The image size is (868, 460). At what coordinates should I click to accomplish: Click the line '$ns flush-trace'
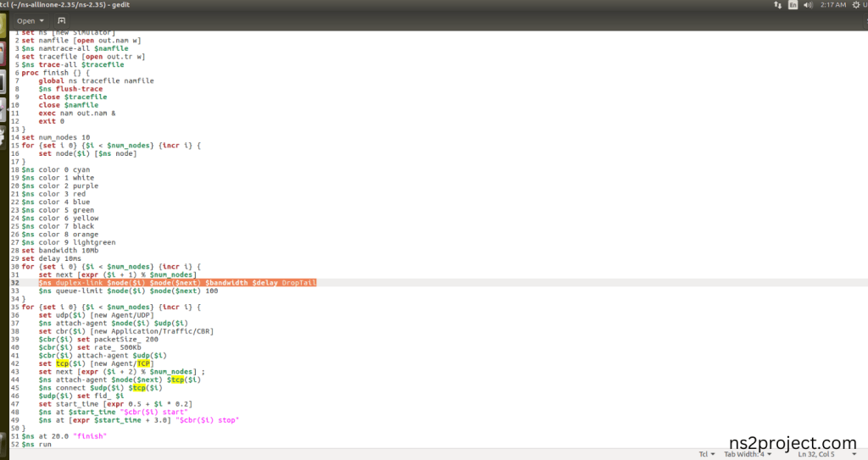tap(70, 89)
